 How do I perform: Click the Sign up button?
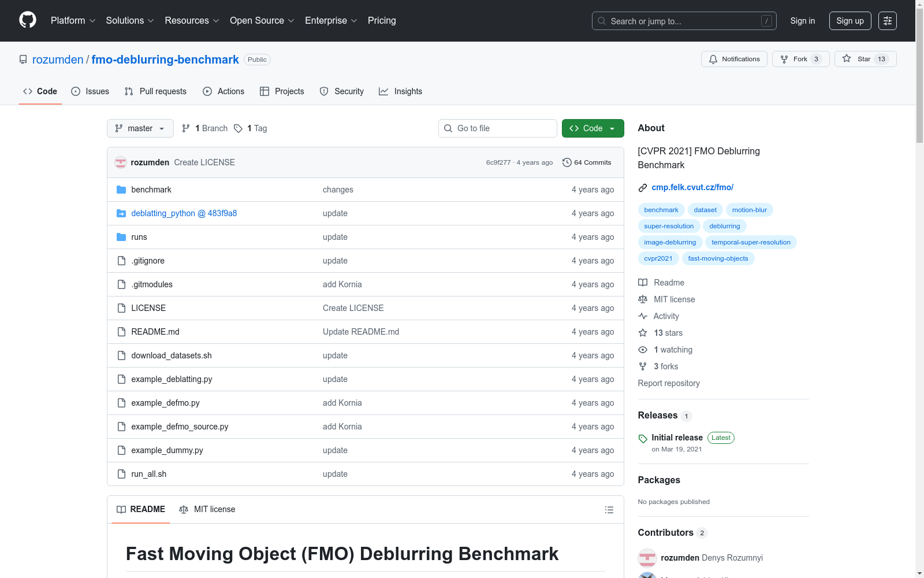click(x=850, y=21)
